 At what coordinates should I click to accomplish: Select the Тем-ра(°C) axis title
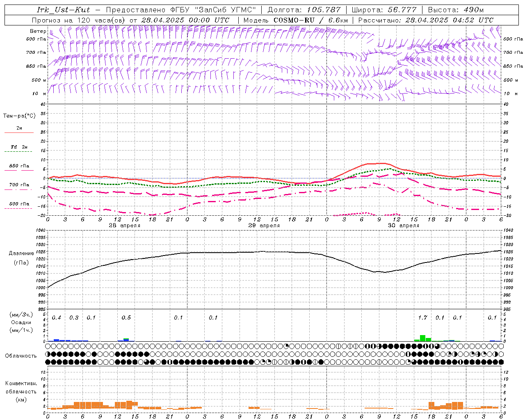(x=19, y=116)
